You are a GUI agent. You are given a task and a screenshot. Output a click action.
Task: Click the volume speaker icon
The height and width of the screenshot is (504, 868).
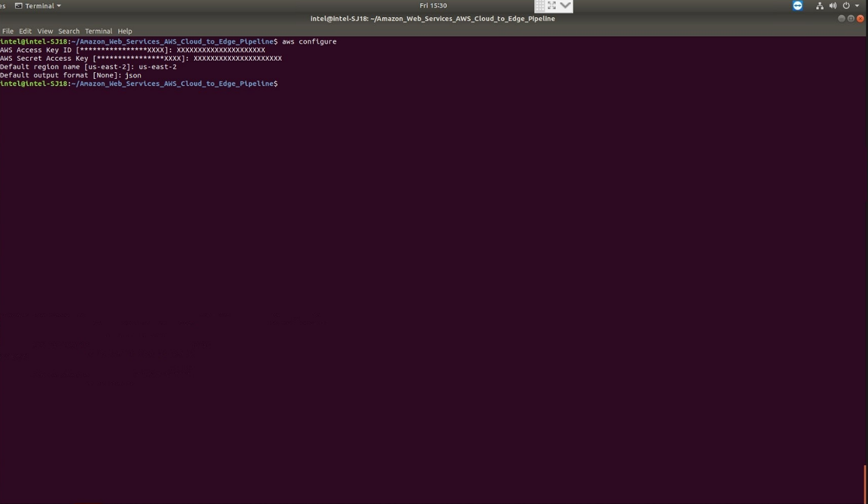click(833, 5)
